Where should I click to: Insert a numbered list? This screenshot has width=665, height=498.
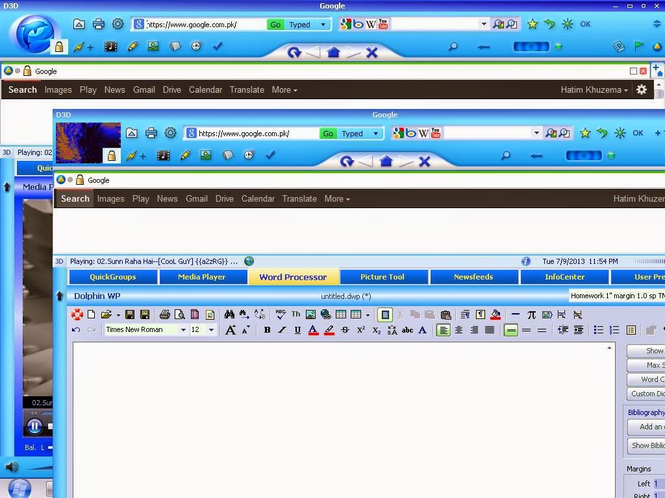pyautogui.click(x=614, y=330)
